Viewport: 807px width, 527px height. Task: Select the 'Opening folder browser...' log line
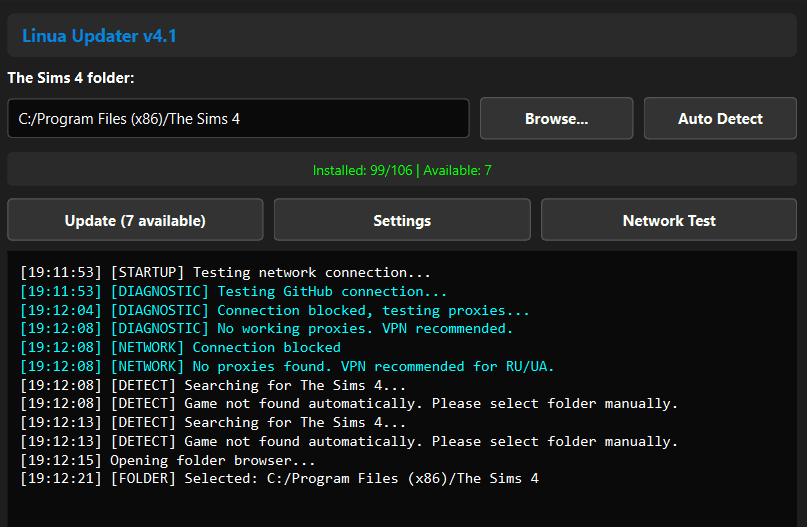click(x=168, y=460)
